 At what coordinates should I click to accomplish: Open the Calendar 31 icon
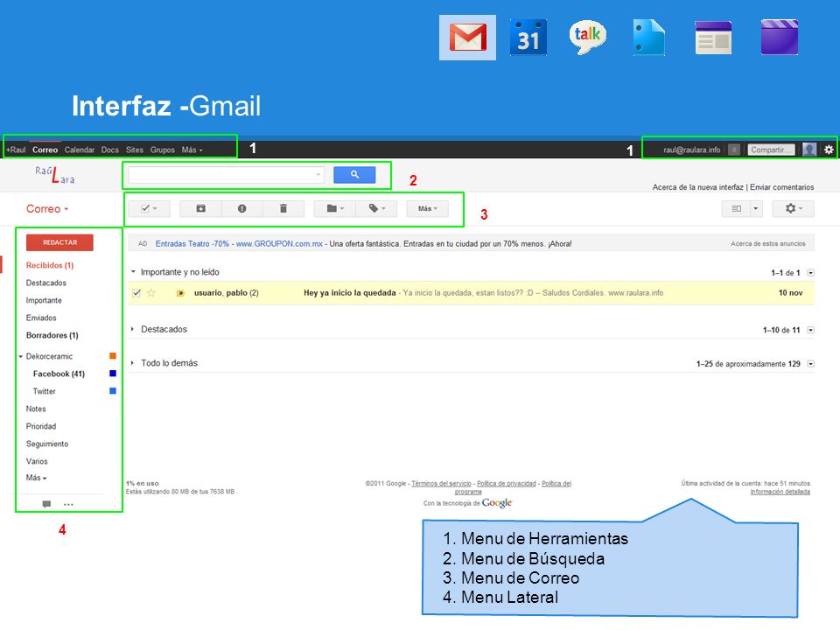click(528, 38)
